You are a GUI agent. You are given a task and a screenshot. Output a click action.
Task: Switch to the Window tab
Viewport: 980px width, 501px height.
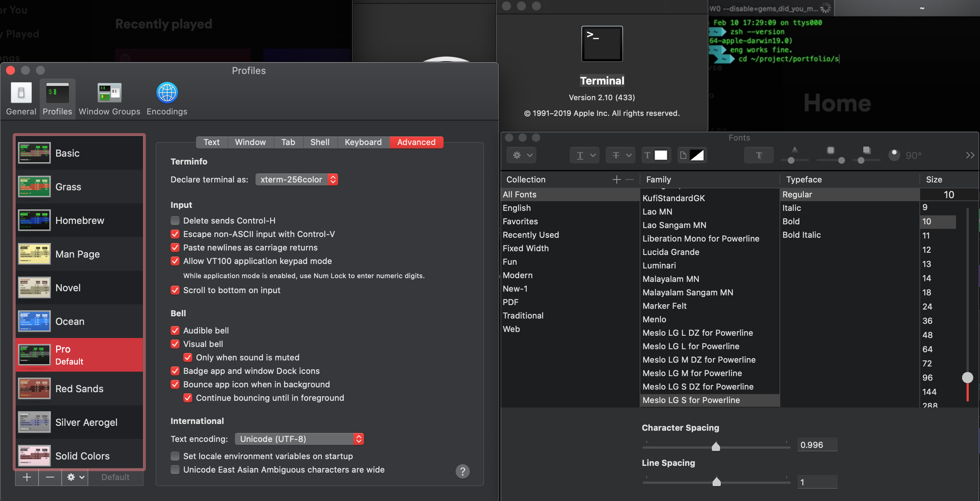coord(250,142)
